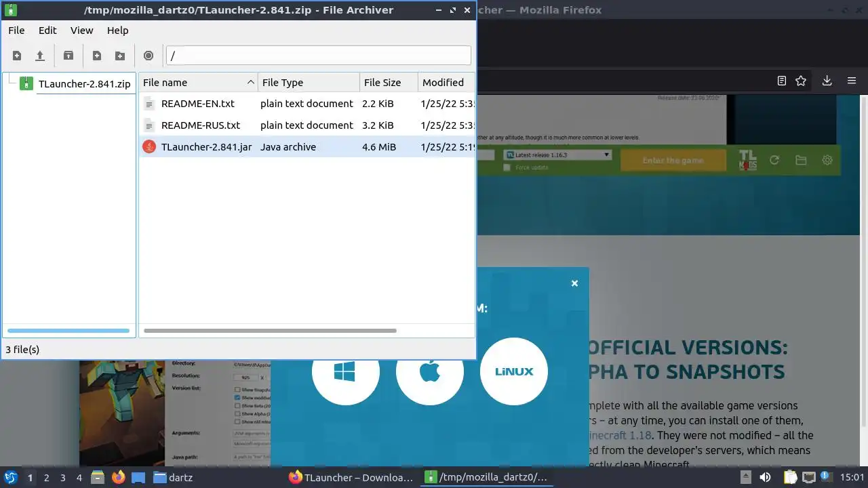Click the 3 file(s) status bar text
This screenshot has height=488, width=868.
tap(22, 350)
